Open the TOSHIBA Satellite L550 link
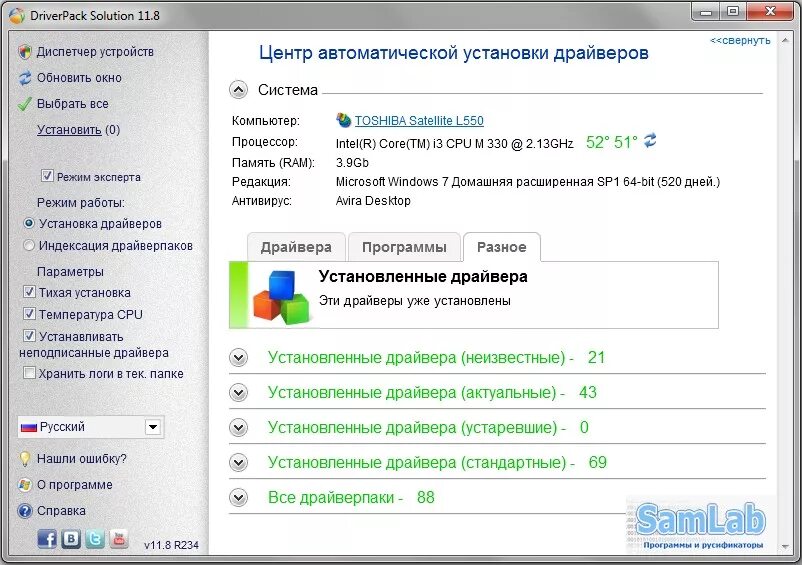The height and width of the screenshot is (565, 802). click(419, 121)
